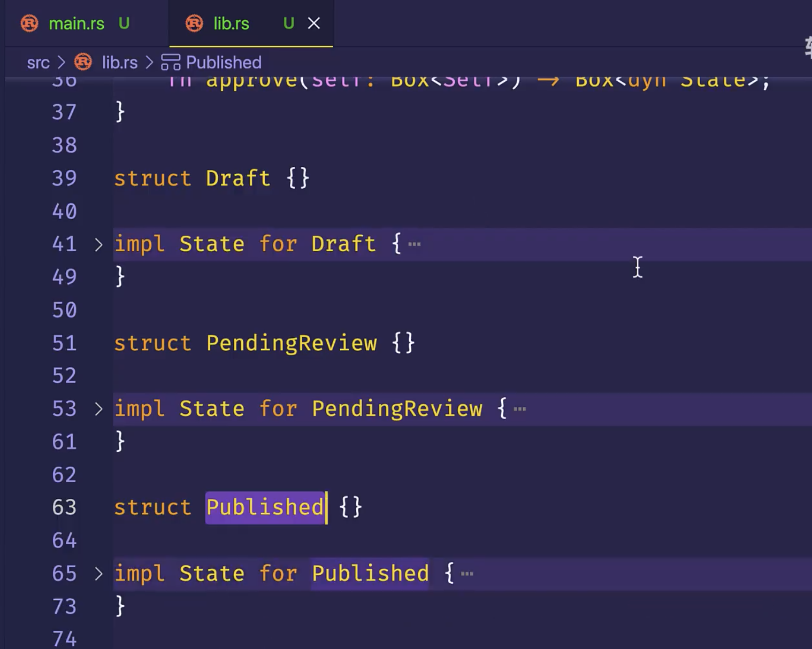The image size is (812, 649).
Task: Click PendingReview struct name on line 51
Action: point(292,343)
